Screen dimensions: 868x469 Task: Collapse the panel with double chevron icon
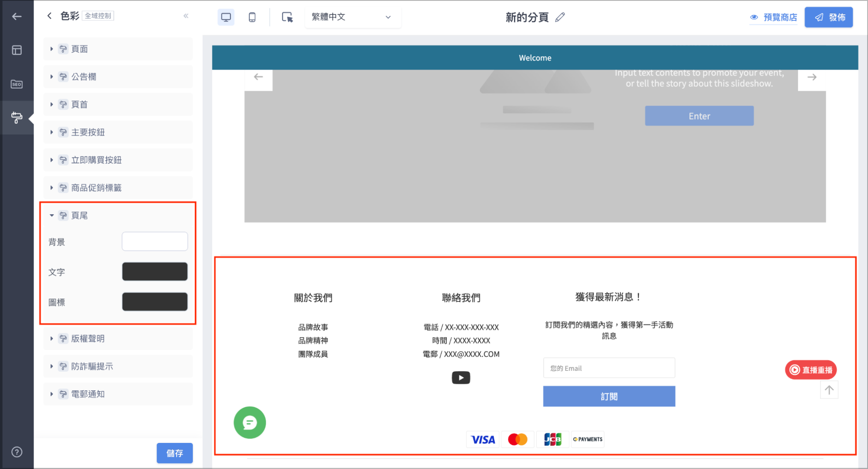(186, 16)
